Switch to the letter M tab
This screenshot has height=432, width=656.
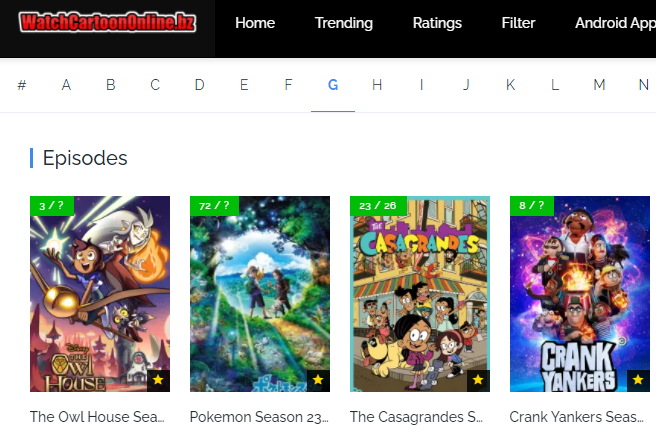[x=600, y=85]
